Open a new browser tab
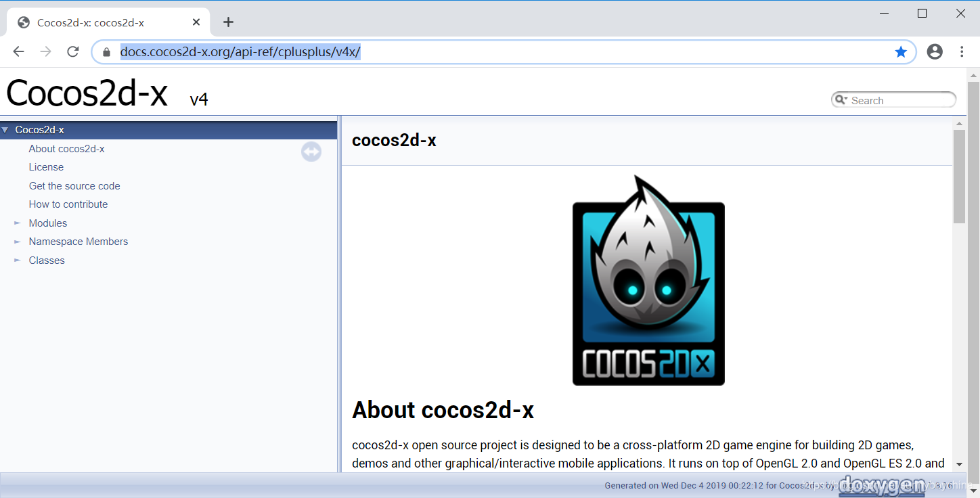The image size is (980, 498). 228,22
